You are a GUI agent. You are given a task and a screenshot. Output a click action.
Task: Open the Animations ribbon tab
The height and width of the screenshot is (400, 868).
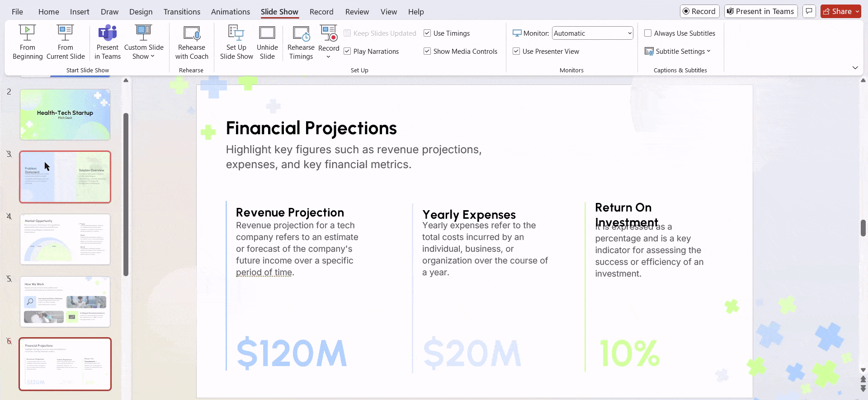[x=231, y=12]
